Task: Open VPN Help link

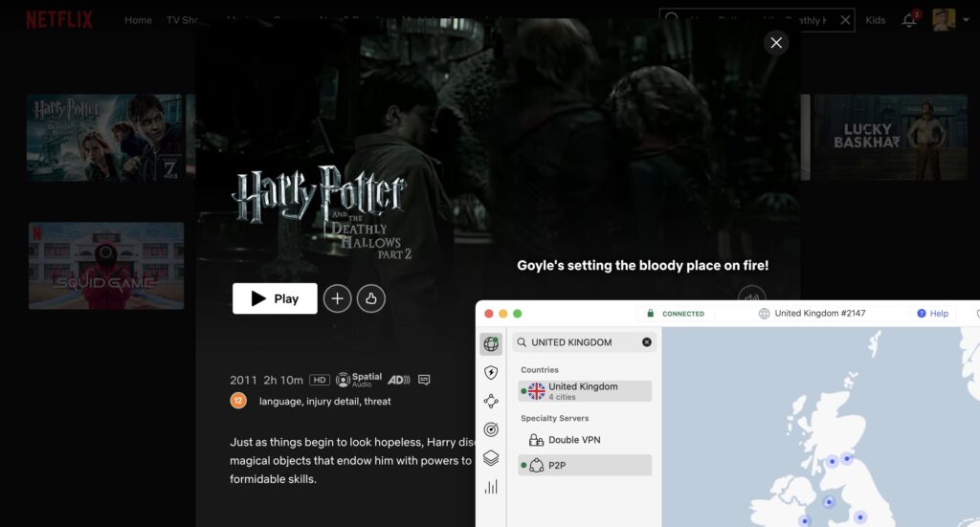Action: pos(932,314)
